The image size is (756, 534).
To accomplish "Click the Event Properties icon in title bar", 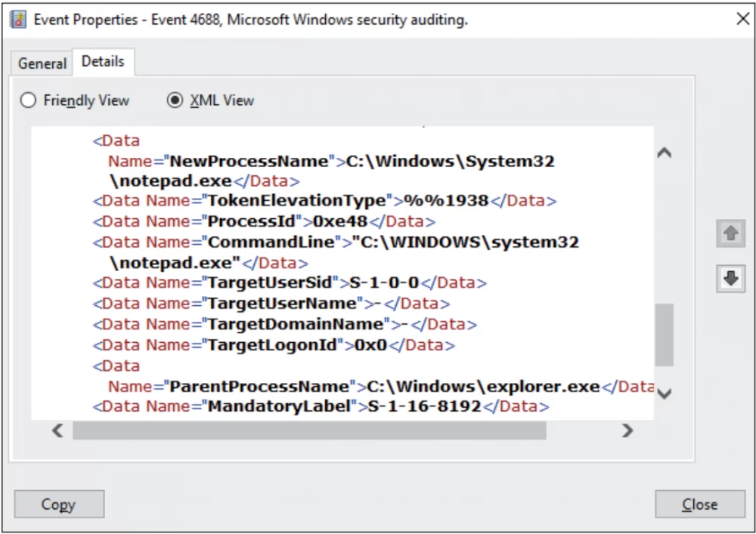I will click(x=19, y=19).
